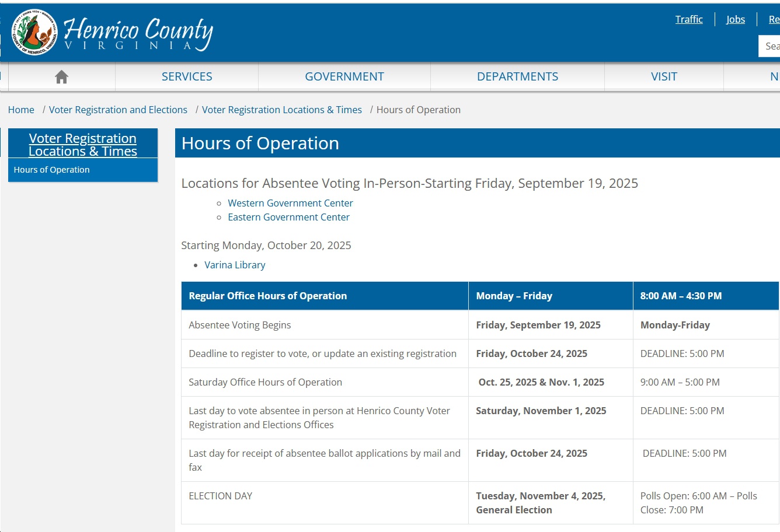Screen dimensions: 780x532
Task: Go to Home breadcrumb link
Action: pos(21,110)
